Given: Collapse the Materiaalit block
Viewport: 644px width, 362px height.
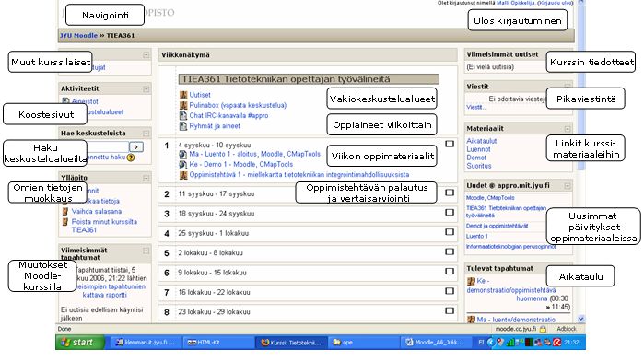Looking at the screenshot, I should click(x=568, y=129).
